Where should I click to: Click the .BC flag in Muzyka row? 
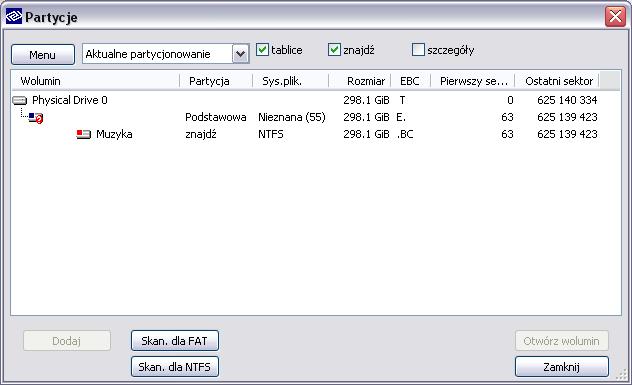pos(405,134)
